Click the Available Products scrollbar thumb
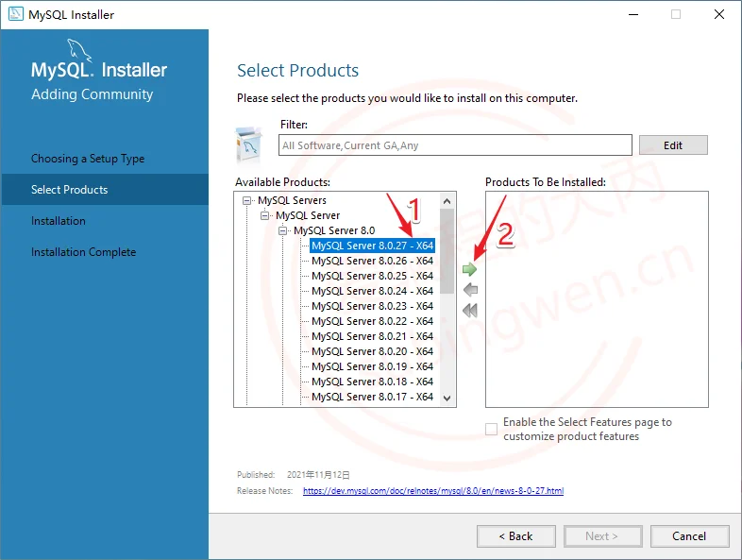This screenshot has width=742, height=560. click(447, 251)
